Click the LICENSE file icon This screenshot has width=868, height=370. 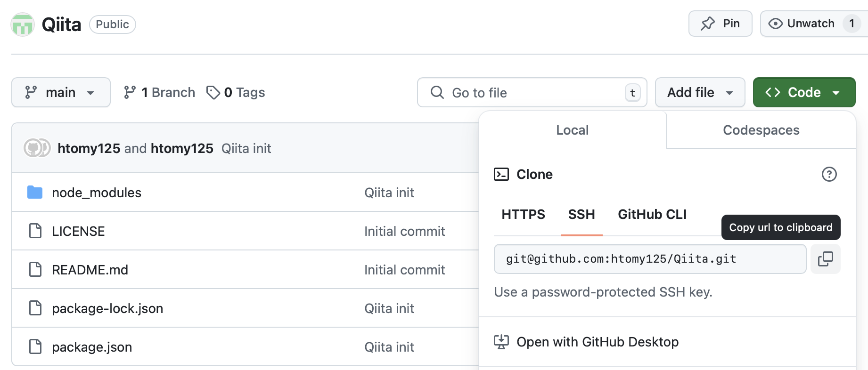tap(35, 231)
